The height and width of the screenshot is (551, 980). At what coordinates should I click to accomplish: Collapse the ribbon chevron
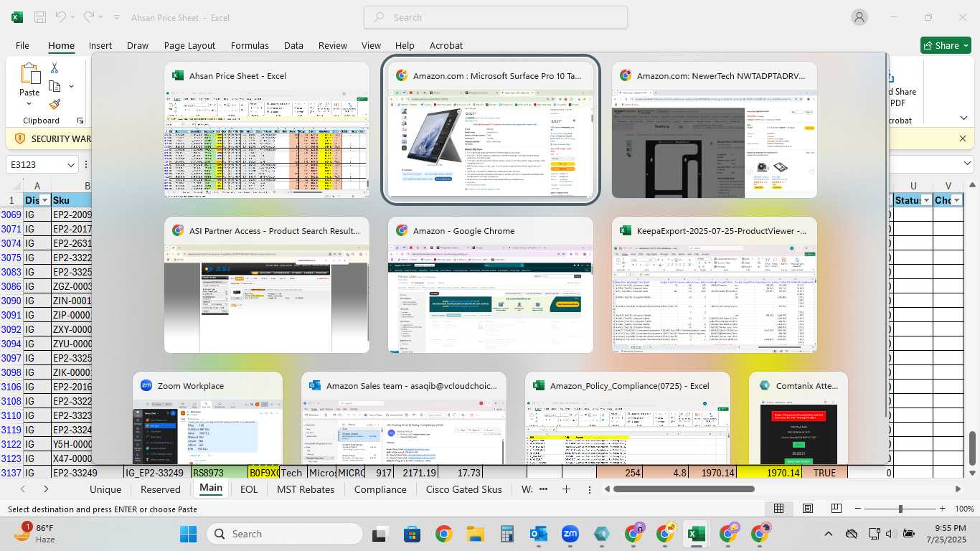pos(963,118)
